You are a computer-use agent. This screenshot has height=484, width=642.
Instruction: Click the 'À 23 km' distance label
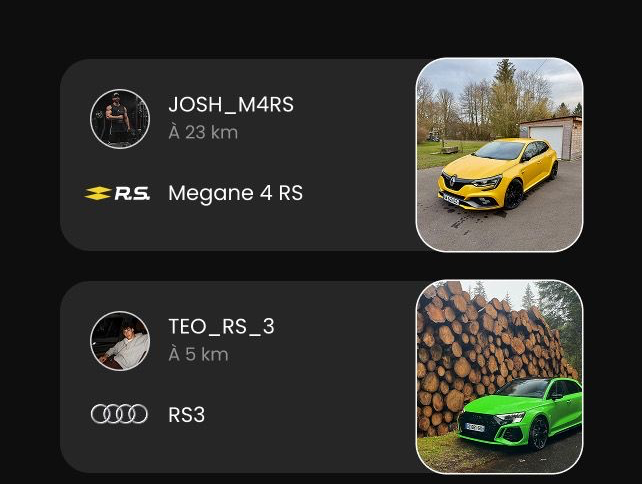pos(203,132)
